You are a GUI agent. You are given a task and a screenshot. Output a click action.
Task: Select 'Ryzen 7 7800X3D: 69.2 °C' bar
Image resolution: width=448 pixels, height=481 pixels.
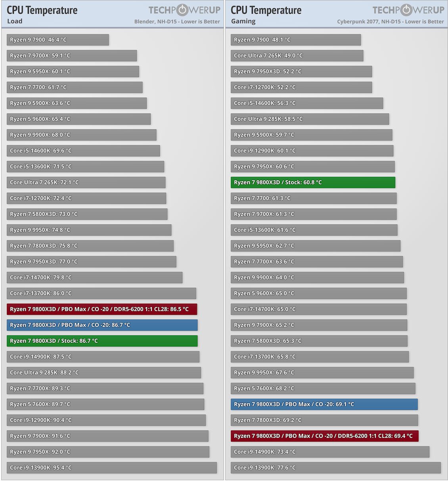click(324, 420)
